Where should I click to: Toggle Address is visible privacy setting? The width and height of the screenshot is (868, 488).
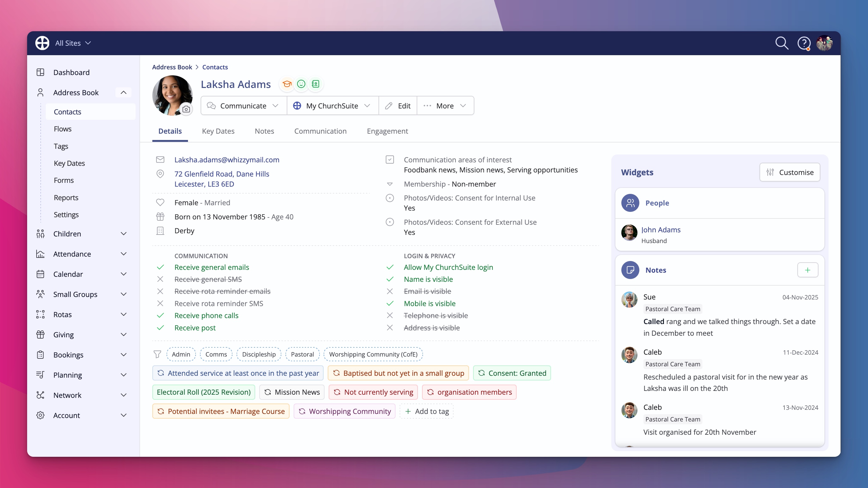tap(432, 328)
